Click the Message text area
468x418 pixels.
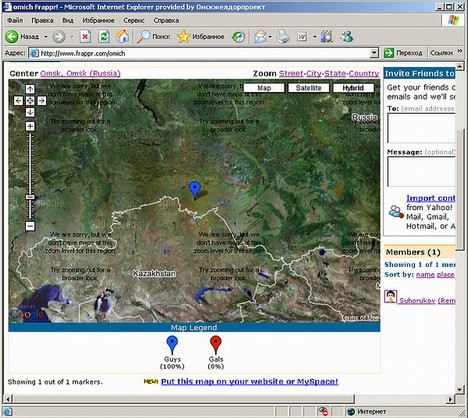tap(421, 172)
